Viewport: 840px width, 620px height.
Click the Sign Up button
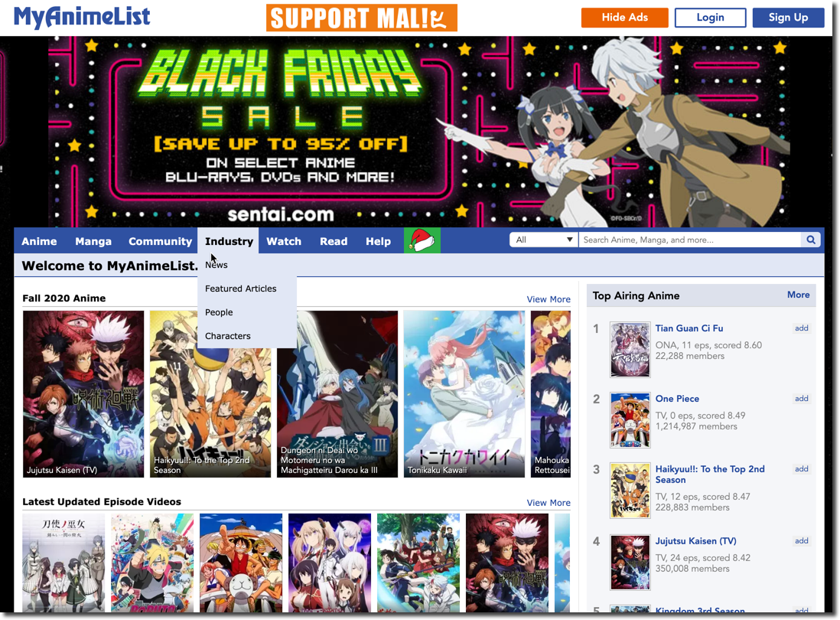(x=788, y=18)
